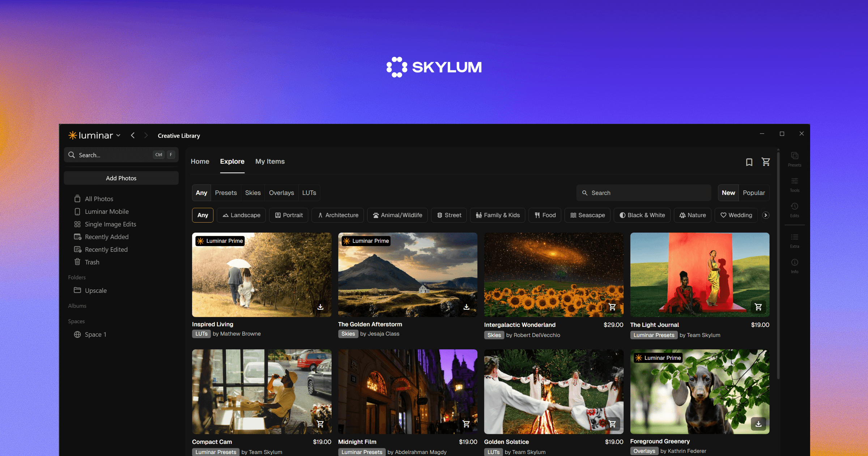Click author name Mathew Browne
868x456 pixels.
240,334
